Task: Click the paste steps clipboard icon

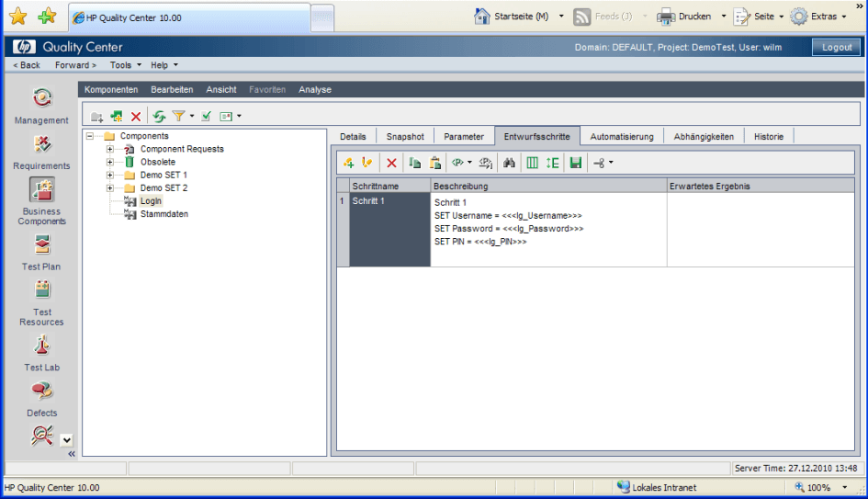Action: click(x=435, y=163)
